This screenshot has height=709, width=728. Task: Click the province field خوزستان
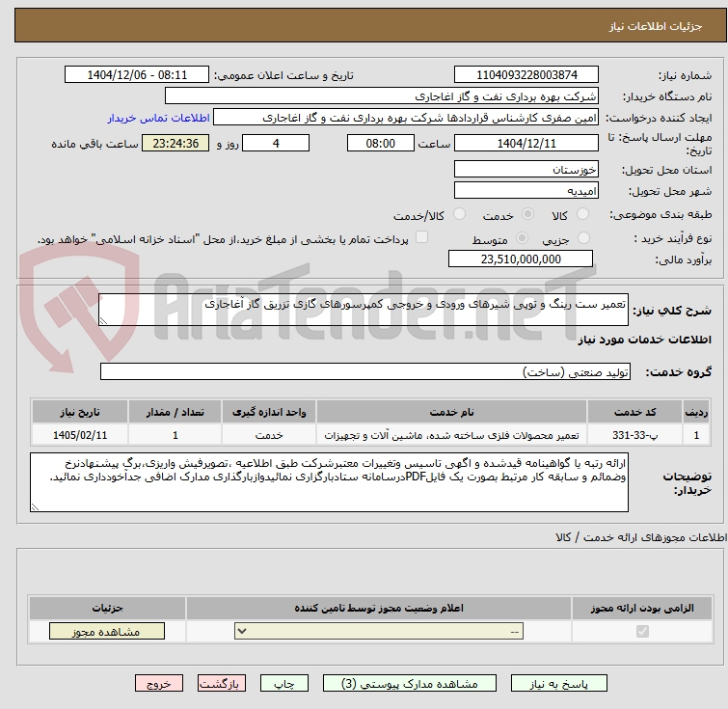(526, 169)
